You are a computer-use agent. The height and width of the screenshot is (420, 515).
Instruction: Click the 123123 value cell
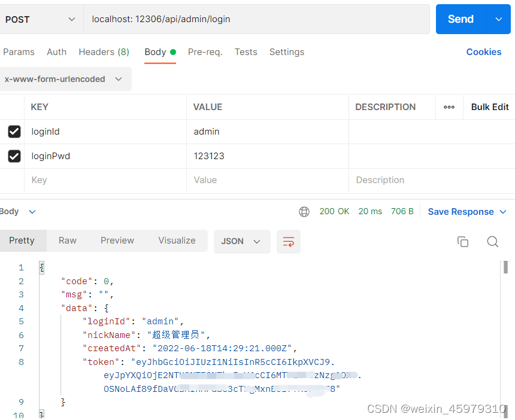[267, 156]
